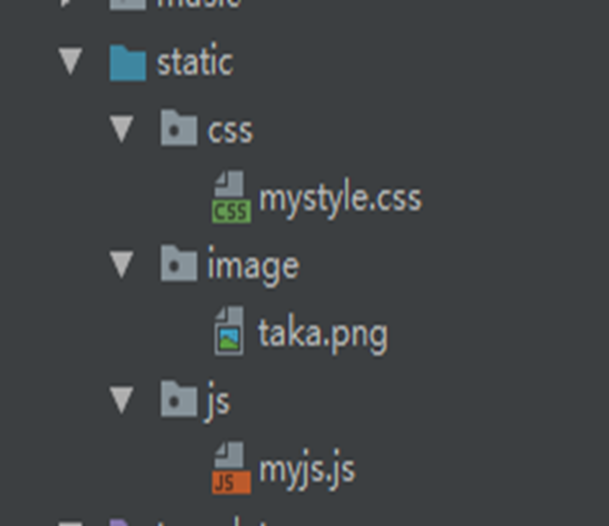Click the js folder icon
The height and width of the screenshot is (526, 609).
(x=179, y=399)
